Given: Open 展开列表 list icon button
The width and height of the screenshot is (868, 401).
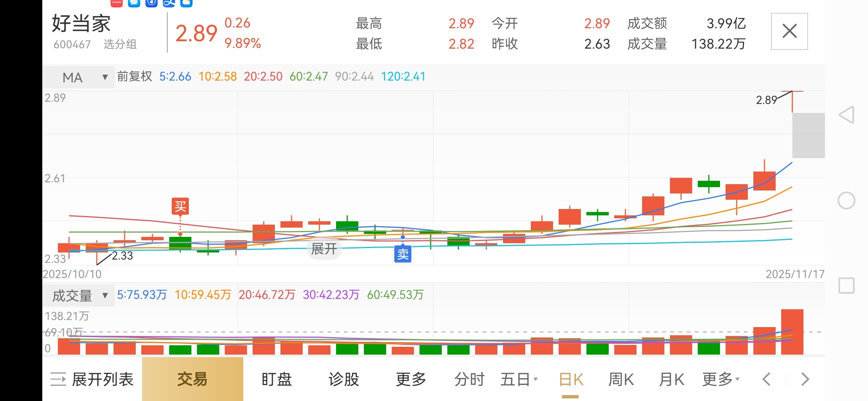Looking at the screenshot, I should 92,379.
